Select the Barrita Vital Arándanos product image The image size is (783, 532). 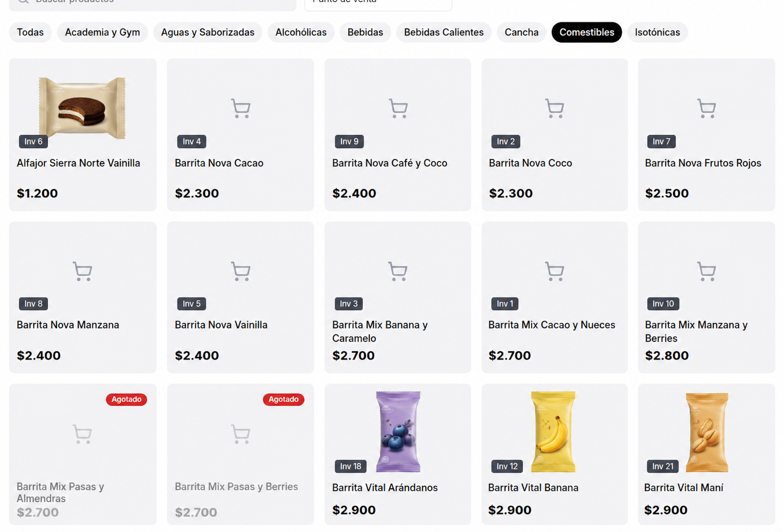[x=398, y=432]
